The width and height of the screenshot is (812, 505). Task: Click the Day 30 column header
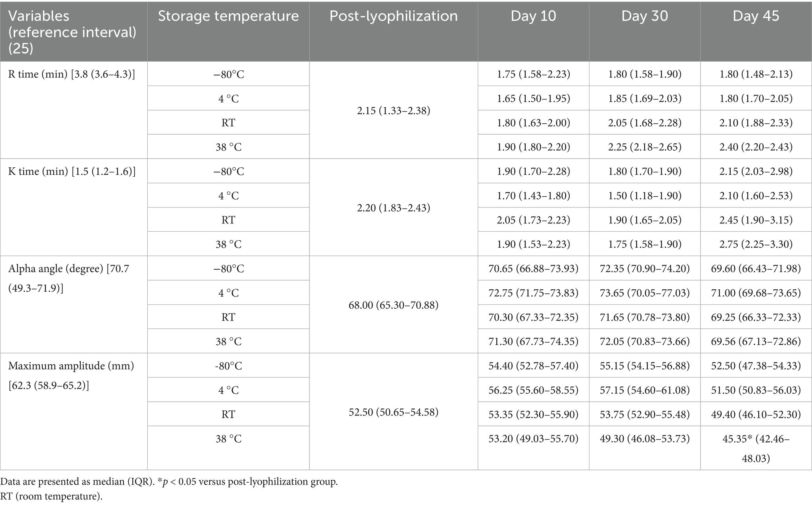[645, 32]
